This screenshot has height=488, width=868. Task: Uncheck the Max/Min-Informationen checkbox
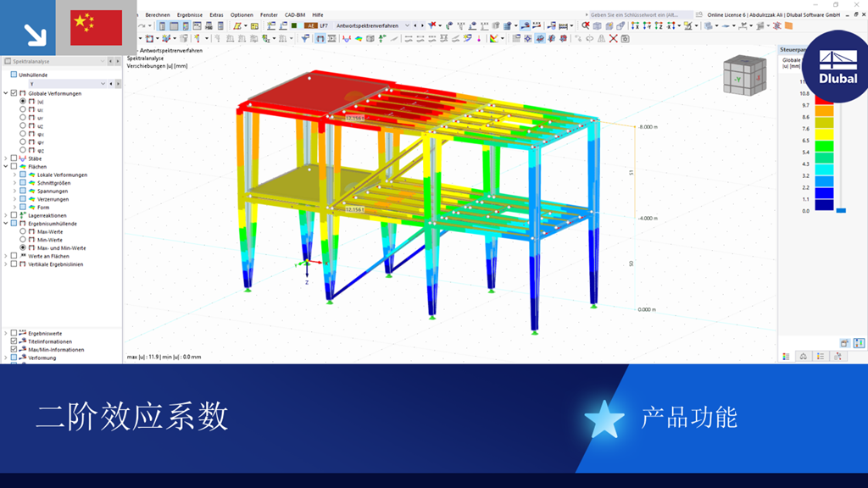click(x=14, y=350)
